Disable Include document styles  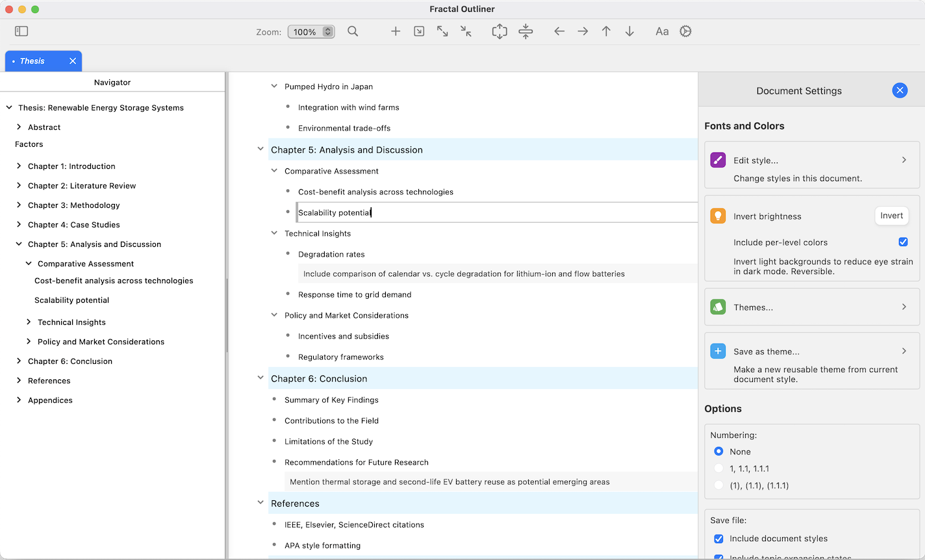(718, 539)
